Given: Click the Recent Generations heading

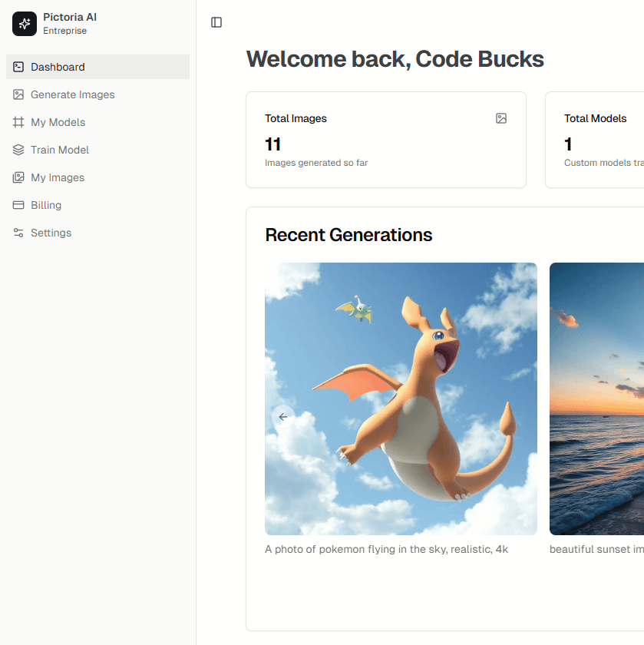Looking at the screenshot, I should coord(348,235).
